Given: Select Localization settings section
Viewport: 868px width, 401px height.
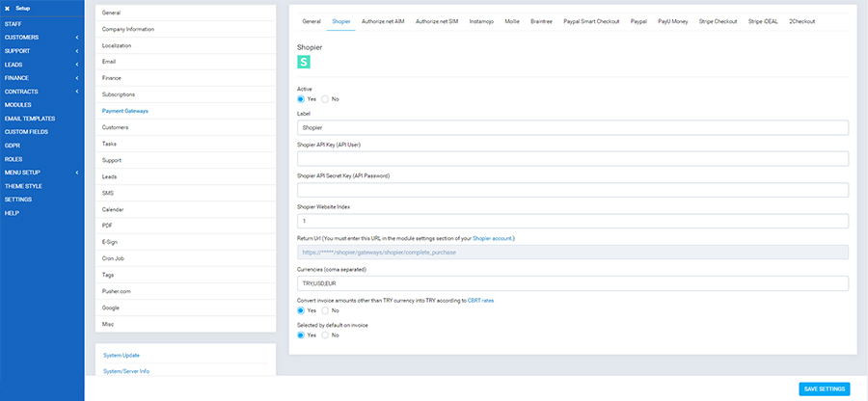Looking at the screenshot, I should pyautogui.click(x=185, y=45).
